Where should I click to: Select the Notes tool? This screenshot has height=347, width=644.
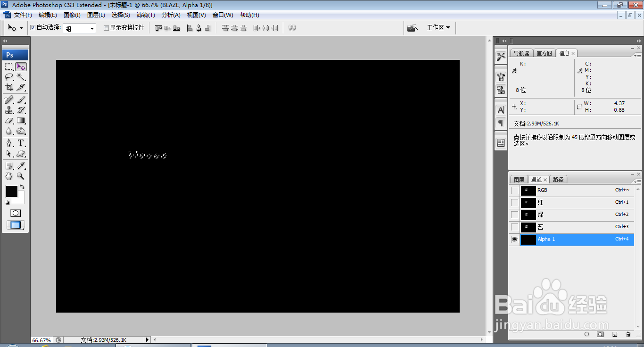click(x=9, y=165)
